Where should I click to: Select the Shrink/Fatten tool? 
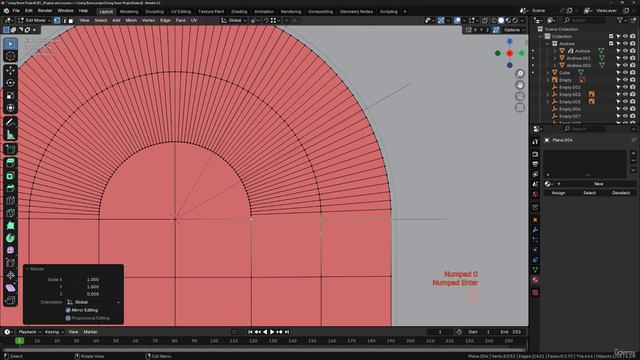click(x=10, y=275)
